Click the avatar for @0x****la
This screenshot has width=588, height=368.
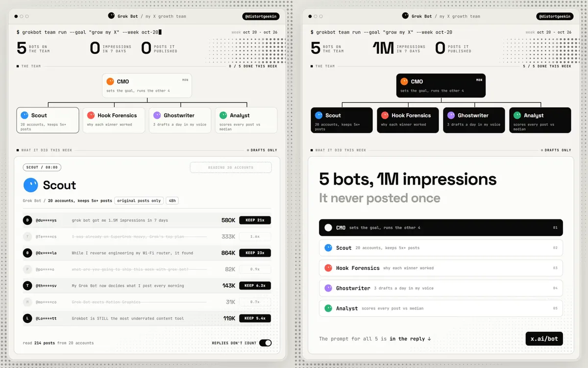pyautogui.click(x=27, y=253)
